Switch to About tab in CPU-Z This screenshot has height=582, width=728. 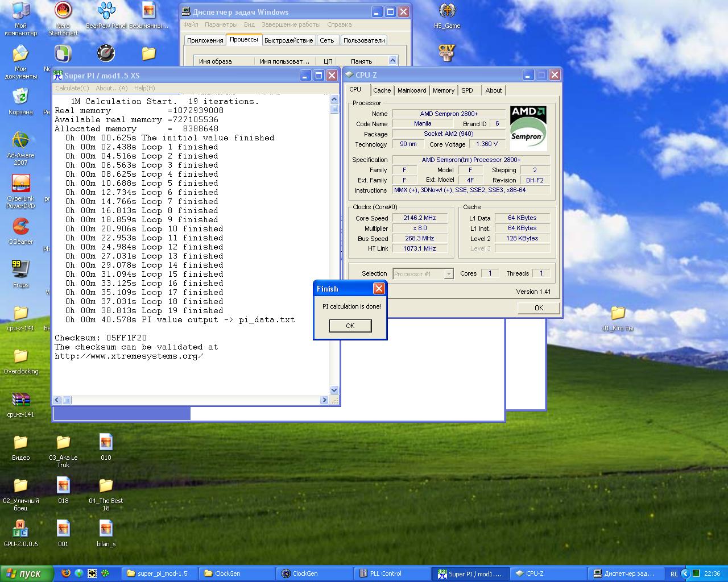click(x=494, y=90)
